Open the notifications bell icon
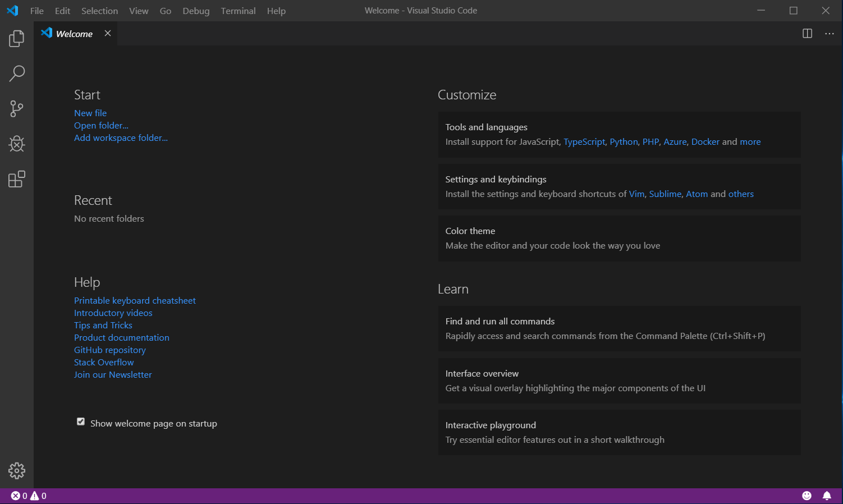The width and height of the screenshot is (843, 504). pyautogui.click(x=827, y=496)
